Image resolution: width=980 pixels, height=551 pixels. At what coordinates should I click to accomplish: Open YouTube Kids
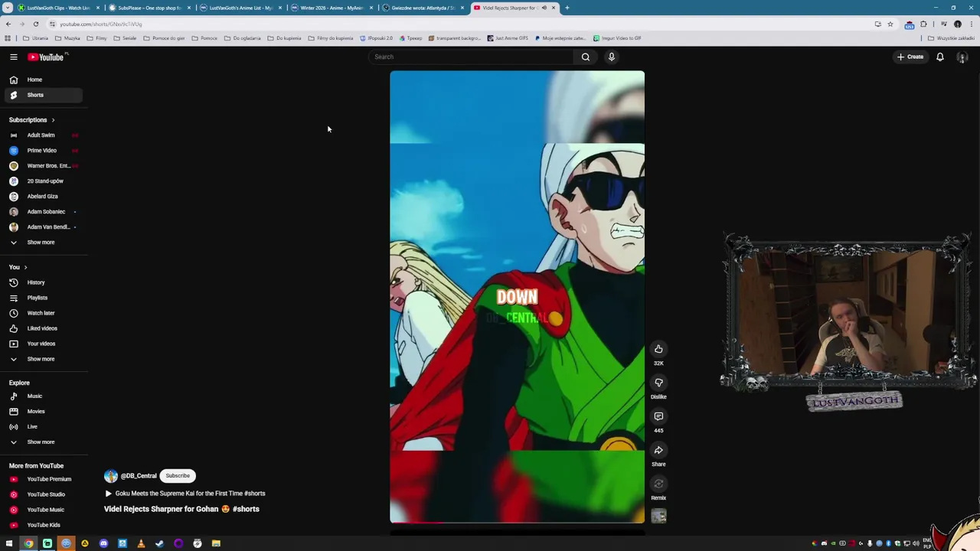[44, 525]
